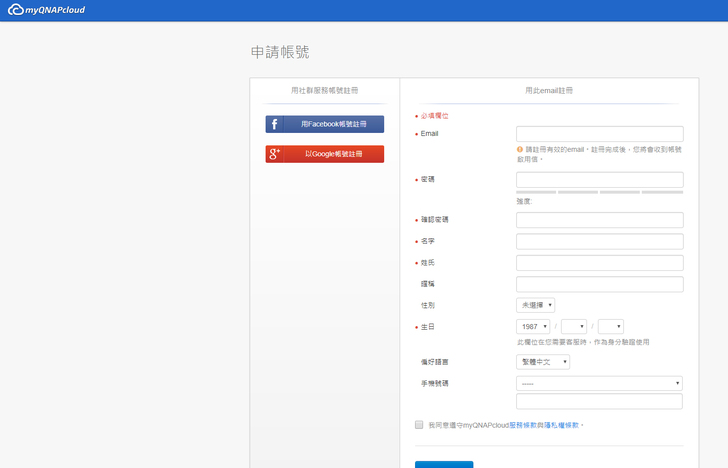Open the birth day dropdown
728x468 pixels.
pos(610,326)
